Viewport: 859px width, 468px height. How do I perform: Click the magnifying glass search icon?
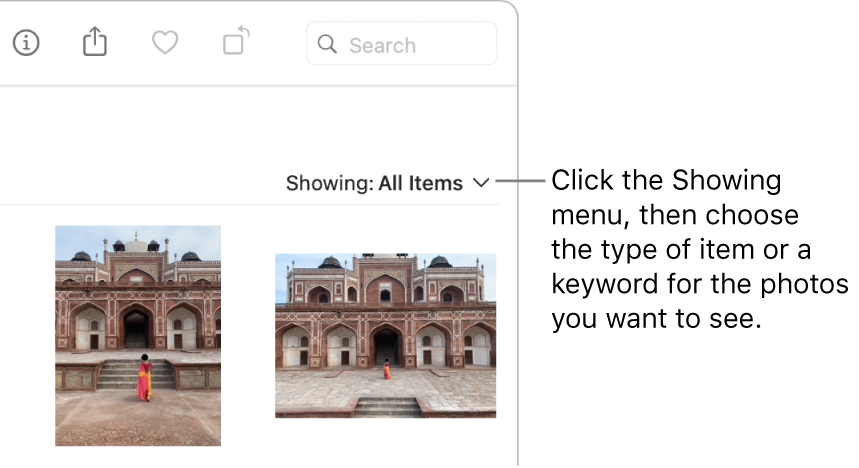pyautogui.click(x=327, y=44)
